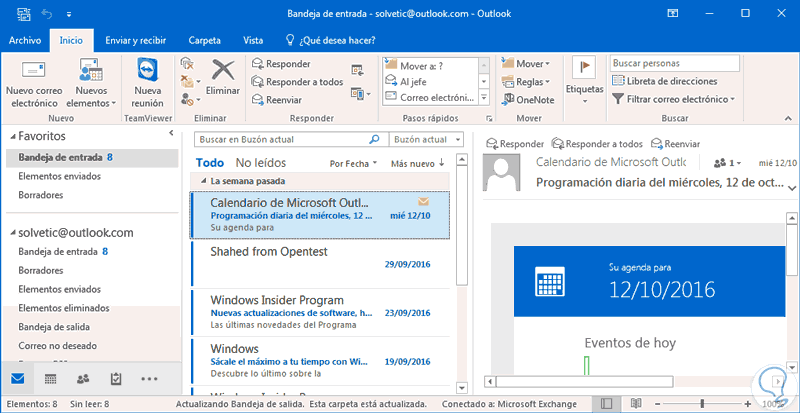Collapse the Favoritos section

click(x=12, y=137)
